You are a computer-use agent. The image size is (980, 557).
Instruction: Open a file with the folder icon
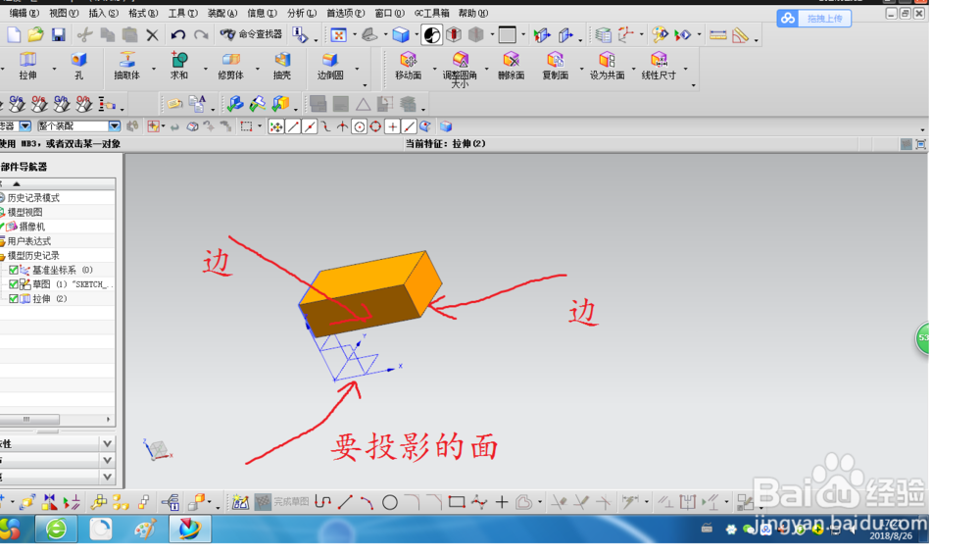click(35, 35)
